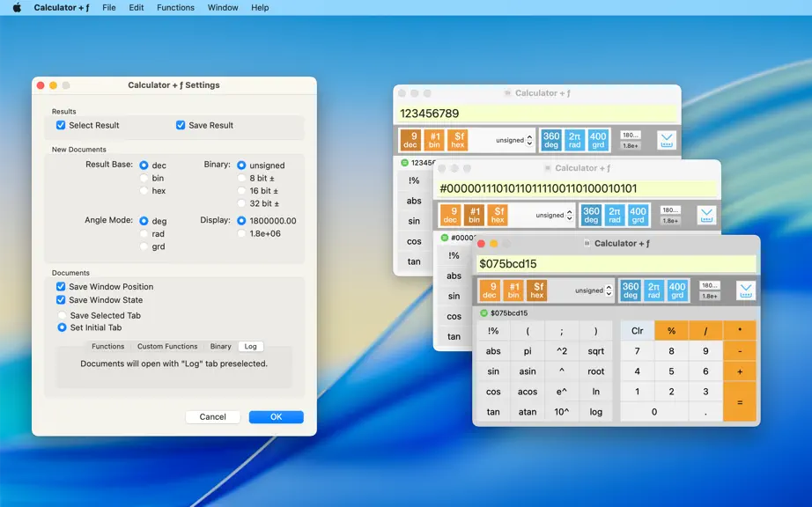
Task: Choose 180... fixed display in front calculator
Action: tap(709, 285)
